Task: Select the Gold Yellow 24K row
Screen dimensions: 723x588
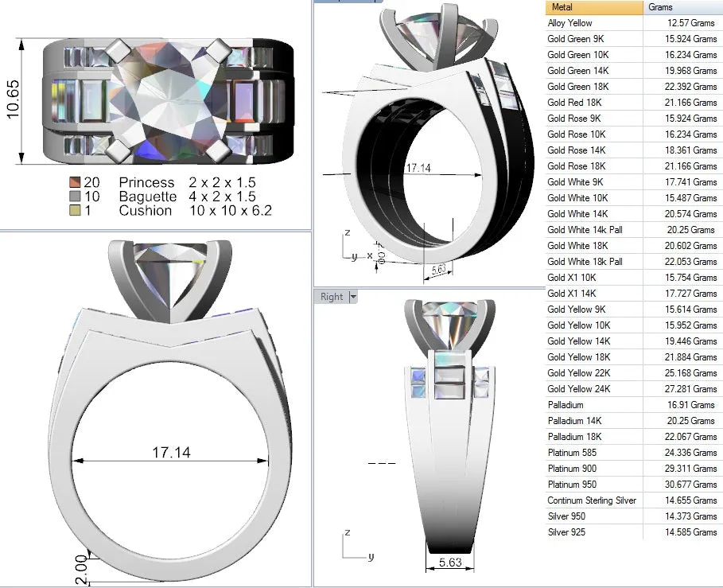Action: [x=634, y=389]
